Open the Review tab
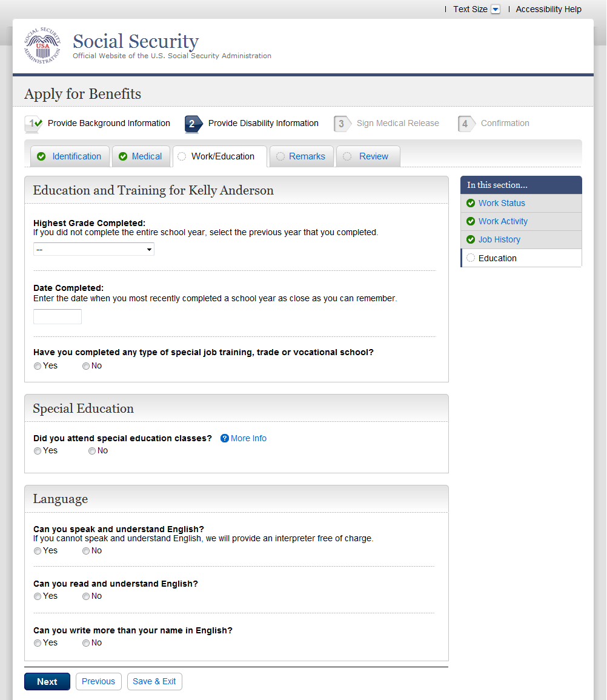The image size is (607, 700). pyautogui.click(x=373, y=156)
